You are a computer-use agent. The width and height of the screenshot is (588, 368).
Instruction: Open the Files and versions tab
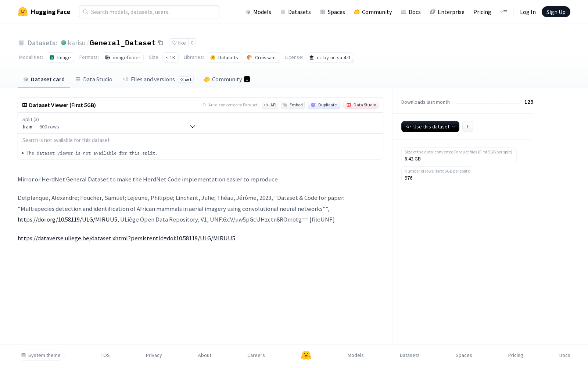click(158, 79)
